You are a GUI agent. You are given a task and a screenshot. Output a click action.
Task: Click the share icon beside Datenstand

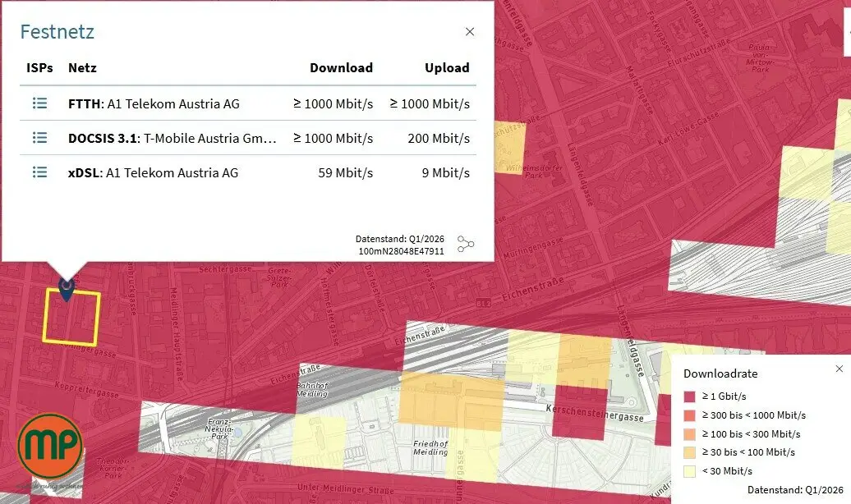466,244
